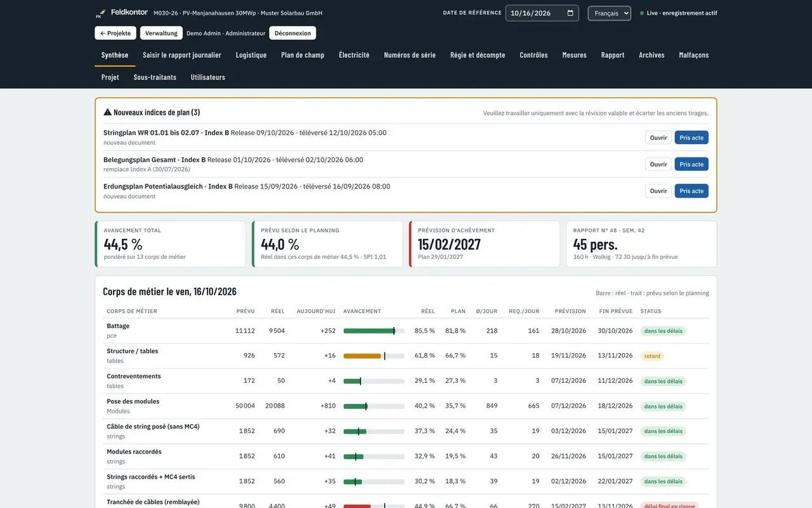The height and width of the screenshot is (508, 812).
Task: Select the Pose des modules row
Action: pyautogui.click(x=406, y=406)
